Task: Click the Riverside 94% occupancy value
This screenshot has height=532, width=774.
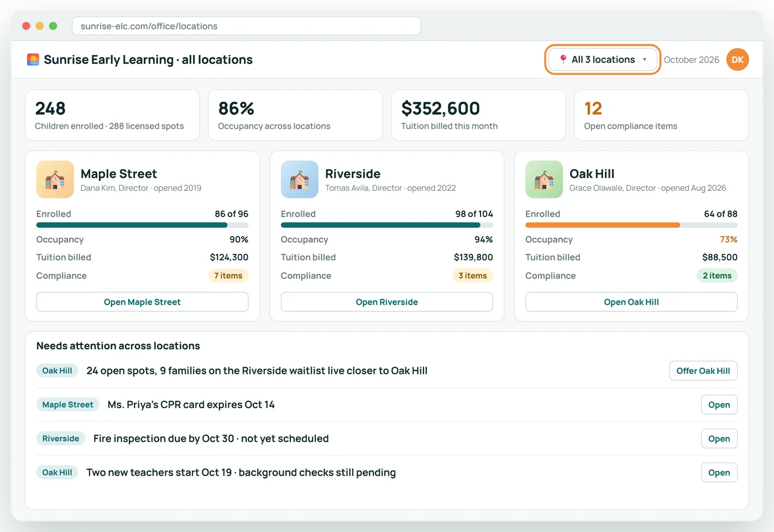Action: [484, 239]
